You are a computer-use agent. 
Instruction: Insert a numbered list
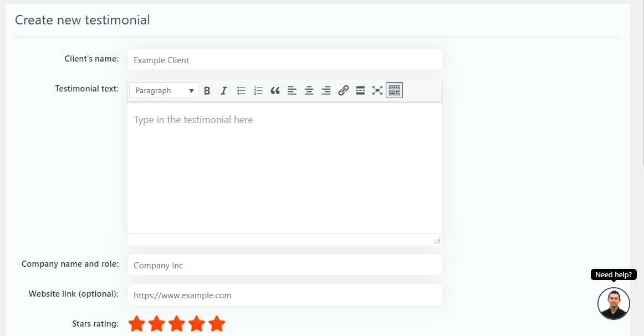coord(258,90)
